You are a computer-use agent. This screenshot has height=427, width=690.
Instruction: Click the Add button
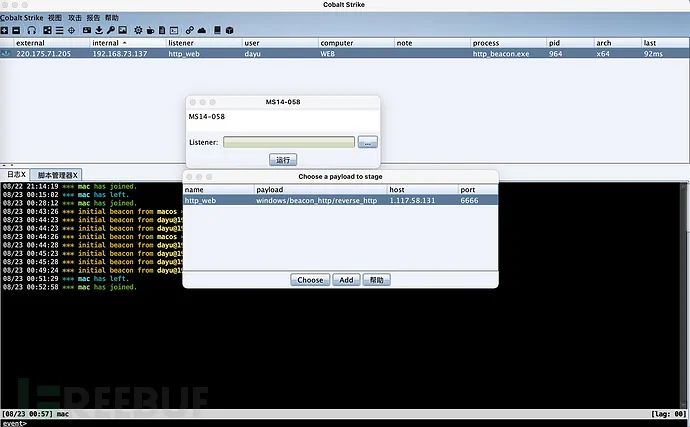346,280
